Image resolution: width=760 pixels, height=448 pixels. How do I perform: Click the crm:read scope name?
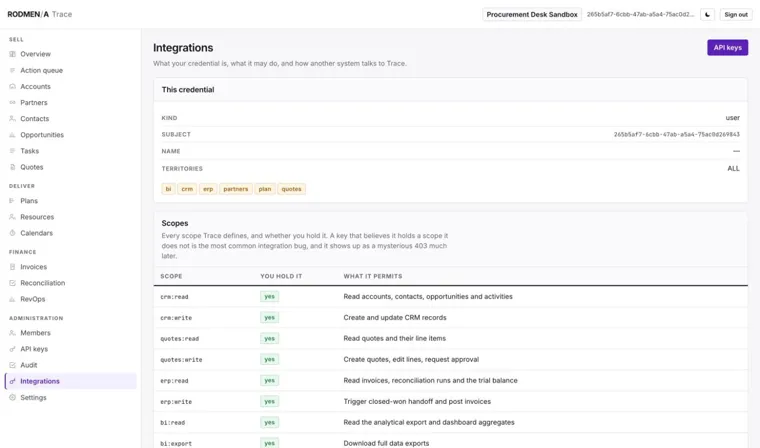tap(174, 297)
